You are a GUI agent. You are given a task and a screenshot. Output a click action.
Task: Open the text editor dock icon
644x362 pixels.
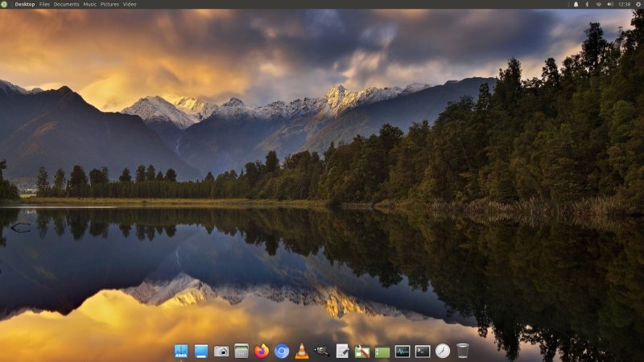pyautogui.click(x=342, y=351)
